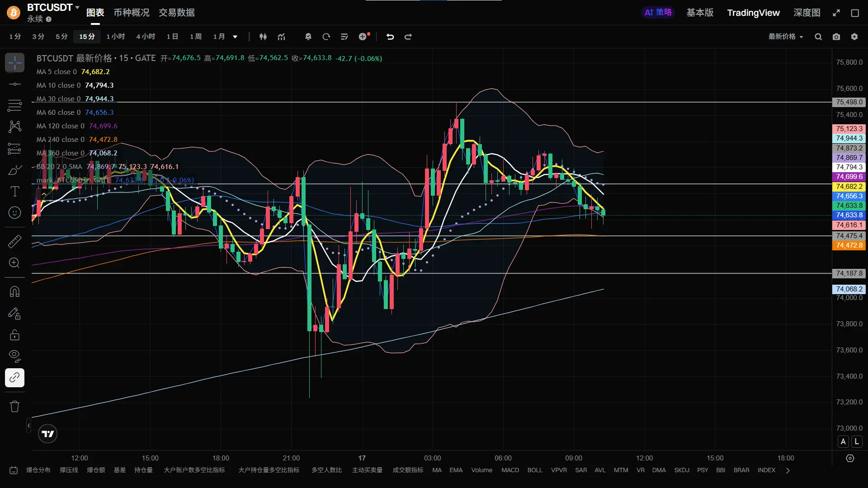Click the trash delete drawings icon

click(x=14, y=406)
